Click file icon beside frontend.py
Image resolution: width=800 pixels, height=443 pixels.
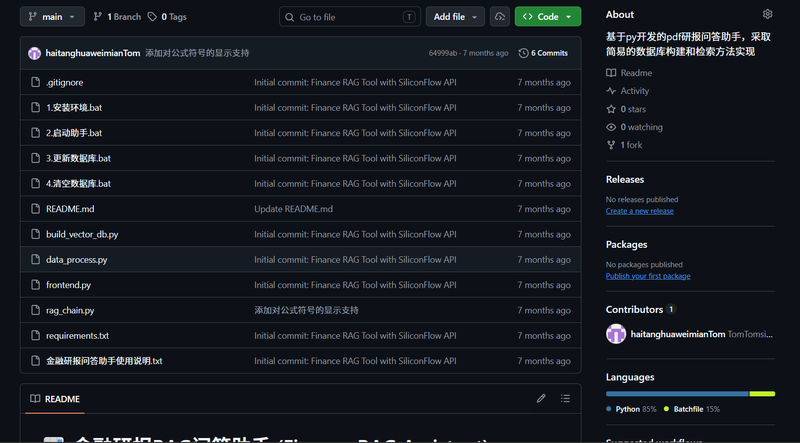coord(35,285)
